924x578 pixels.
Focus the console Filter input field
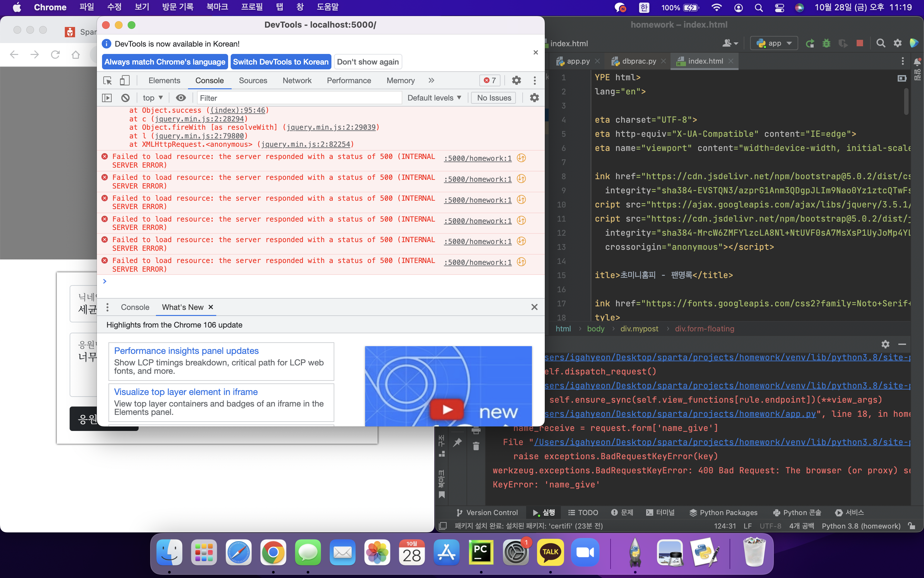(x=299, y=98)
